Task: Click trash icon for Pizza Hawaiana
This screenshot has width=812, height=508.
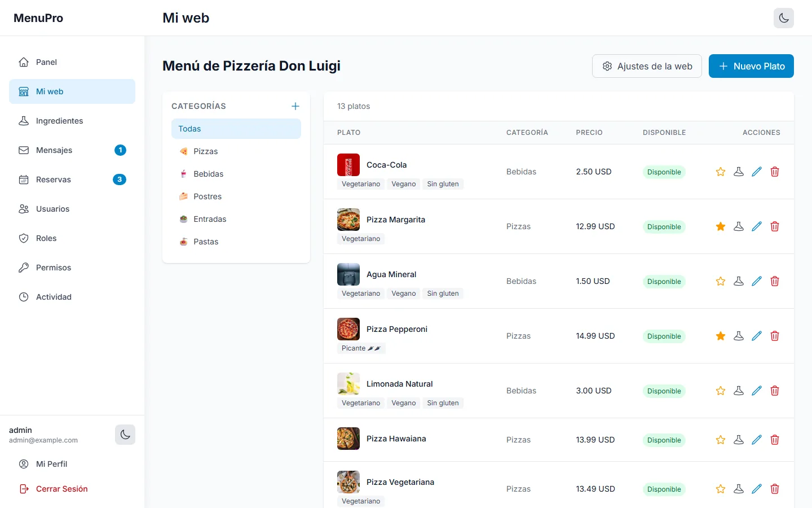Action: pos(775,440)
